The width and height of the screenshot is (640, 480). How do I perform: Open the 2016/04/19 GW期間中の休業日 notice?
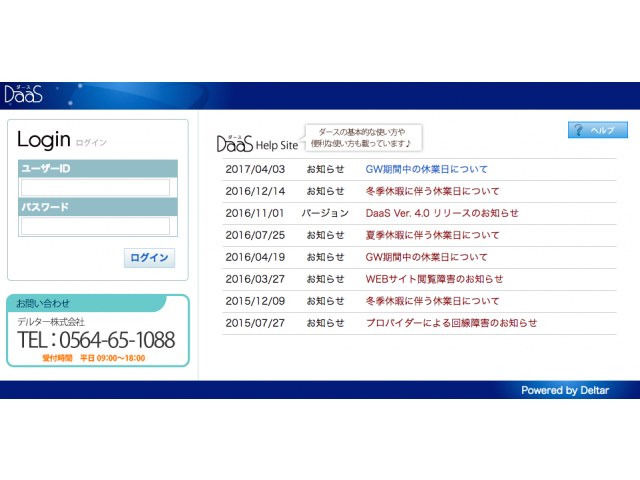point(427,257)
